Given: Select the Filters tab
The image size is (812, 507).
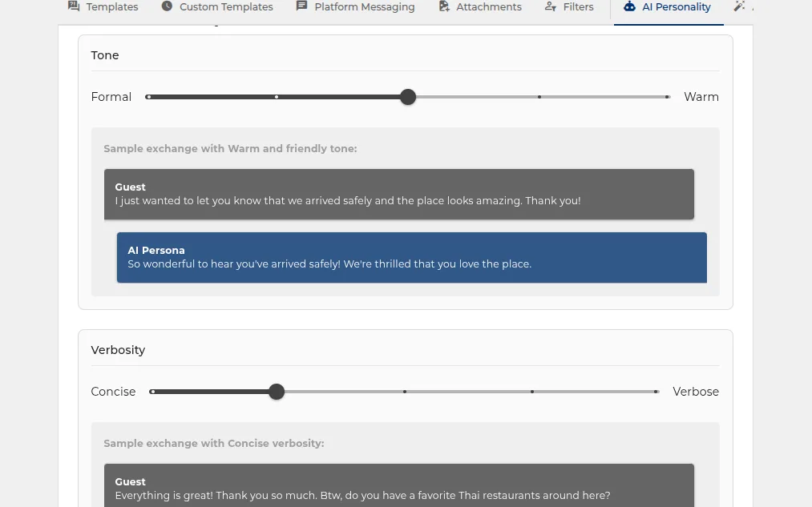Looking at the screenshot, I should click(x=569, y=6).
